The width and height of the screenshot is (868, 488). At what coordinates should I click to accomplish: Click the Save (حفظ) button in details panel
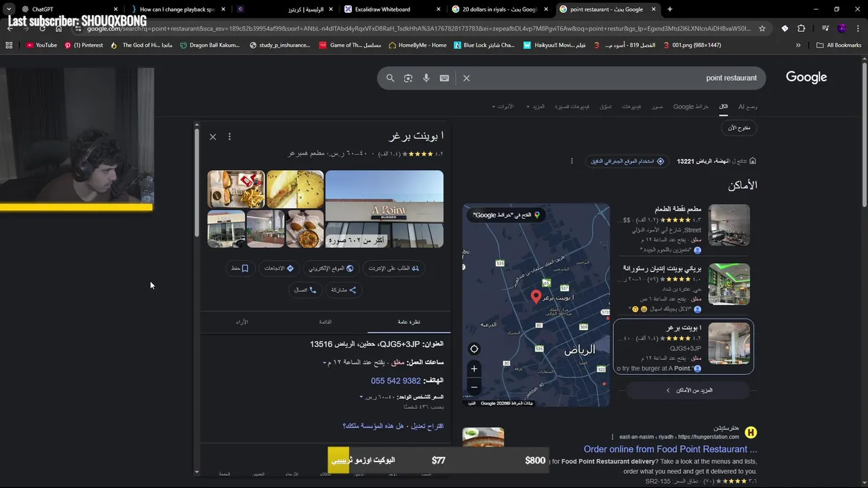point(240,268)
